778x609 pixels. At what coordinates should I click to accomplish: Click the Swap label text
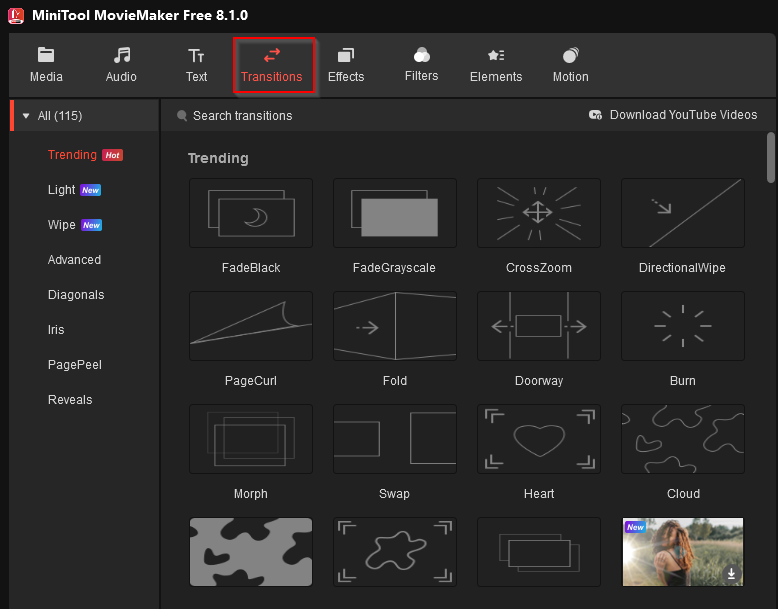point(394,494)
